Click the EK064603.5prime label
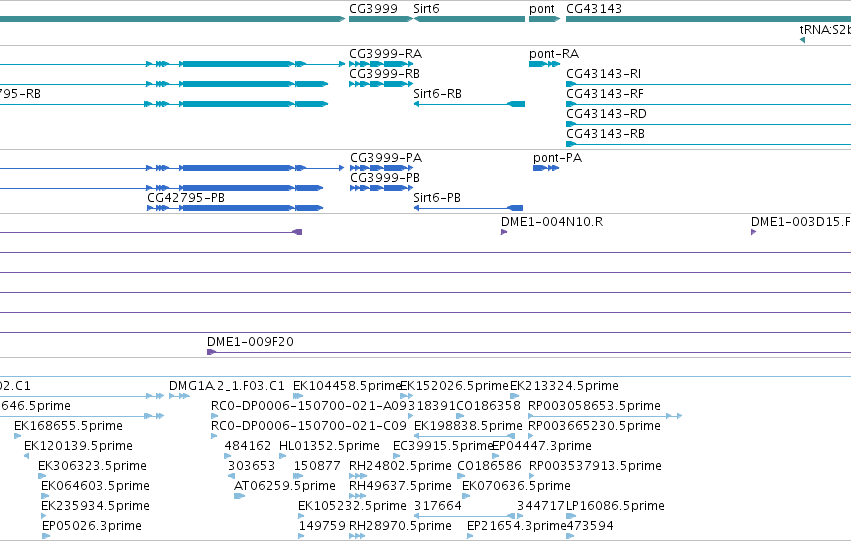The width and height of the screenshot is (851, 541). [96, 486]
